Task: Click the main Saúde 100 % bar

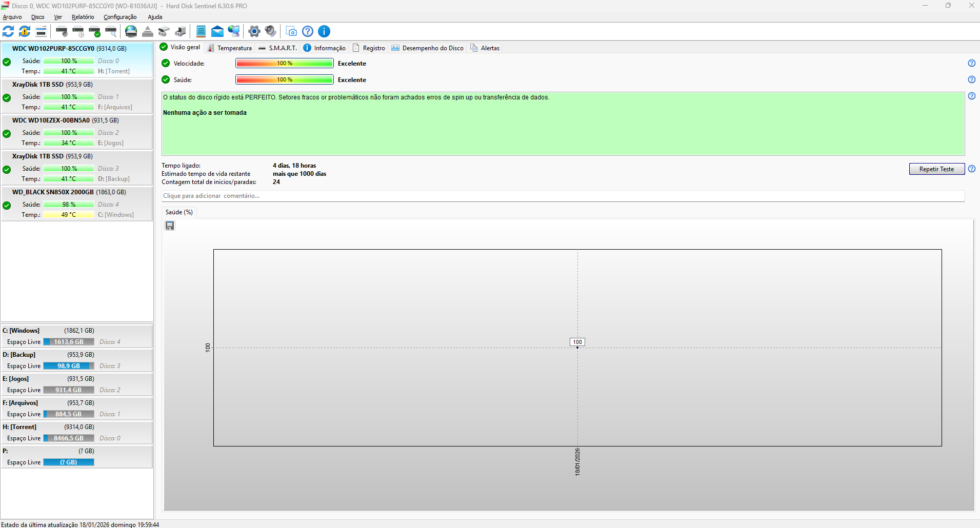Action: tap(285, 79)
